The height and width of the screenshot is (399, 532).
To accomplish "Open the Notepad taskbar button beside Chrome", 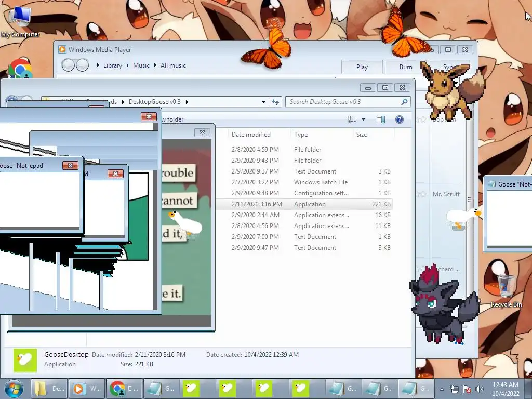I will [162, 389].
